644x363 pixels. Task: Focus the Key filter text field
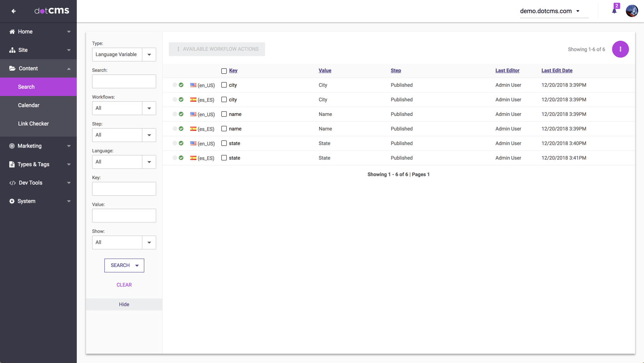click(x=124, y=189)
